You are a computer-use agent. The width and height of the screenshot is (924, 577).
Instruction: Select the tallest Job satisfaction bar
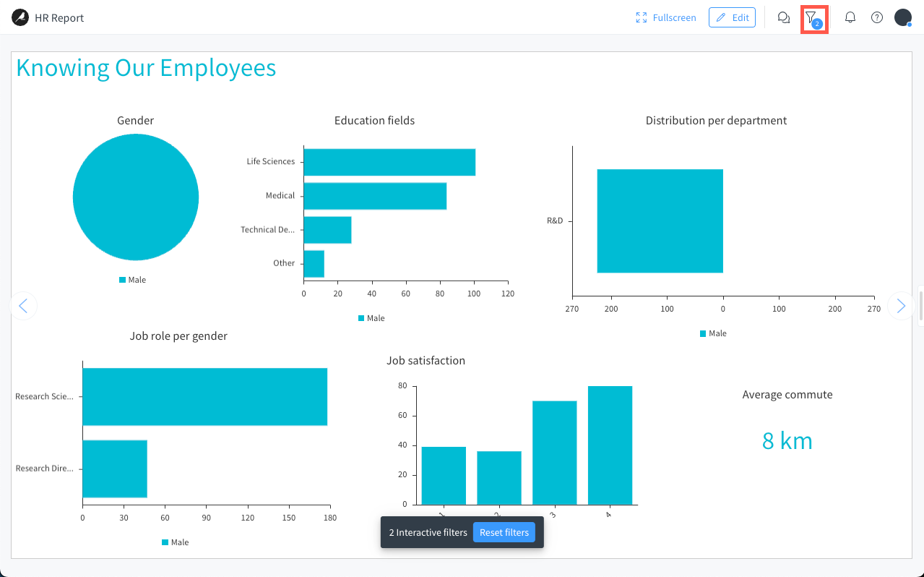[x=610, y=445]
